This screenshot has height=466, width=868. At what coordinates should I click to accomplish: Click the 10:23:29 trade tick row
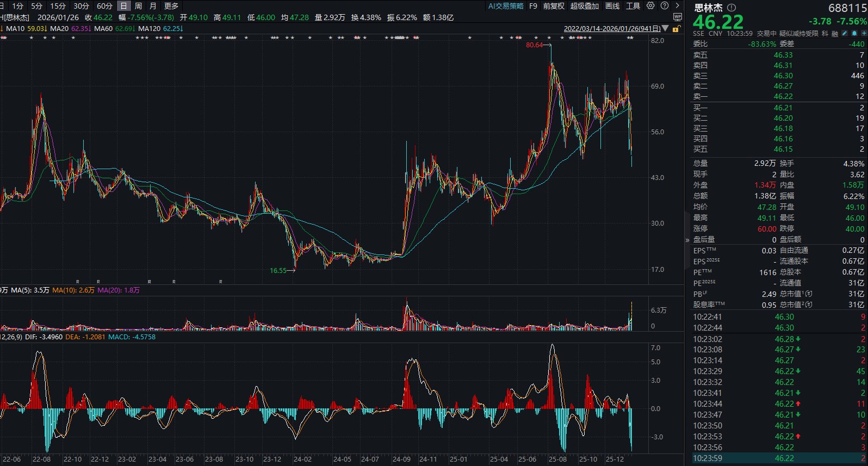(778, 371)
